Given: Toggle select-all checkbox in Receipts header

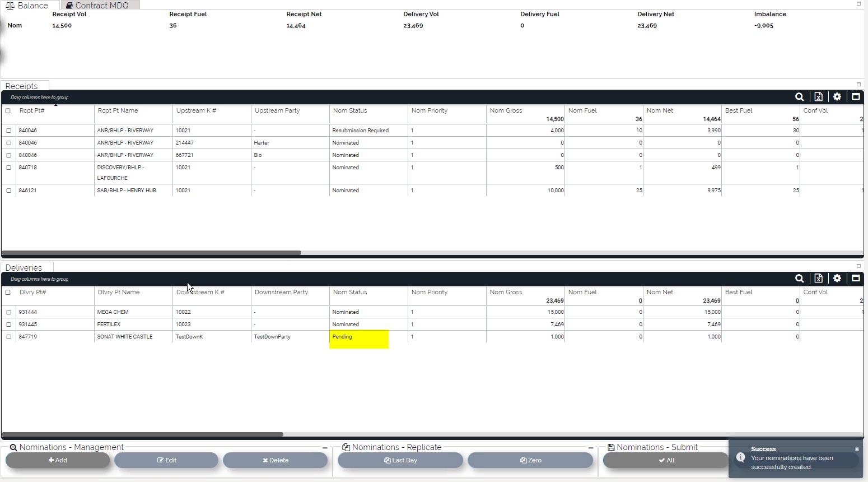Looking at the screenshot, I should click(x=8, y=111).
